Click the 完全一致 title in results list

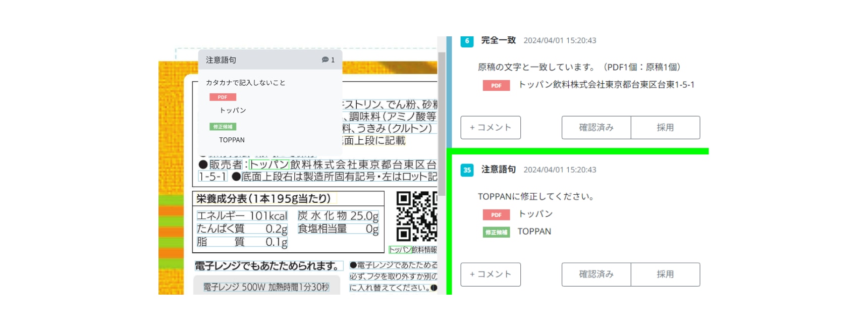(x=499, y=40)
